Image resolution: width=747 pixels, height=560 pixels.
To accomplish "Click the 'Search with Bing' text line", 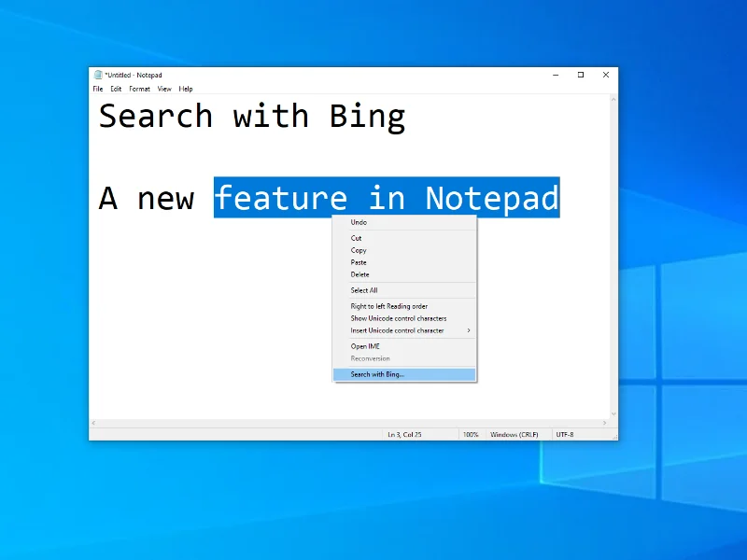I will click(252, 117).
